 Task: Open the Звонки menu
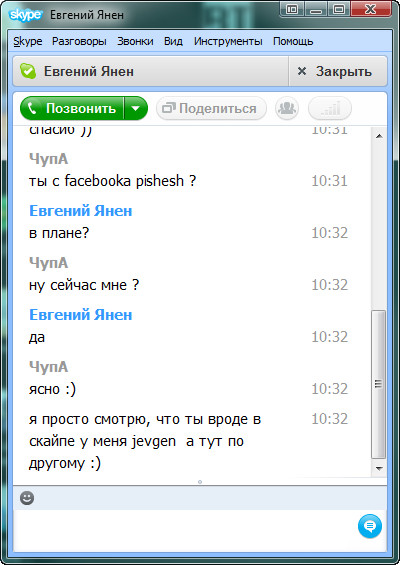click(135, 41)
